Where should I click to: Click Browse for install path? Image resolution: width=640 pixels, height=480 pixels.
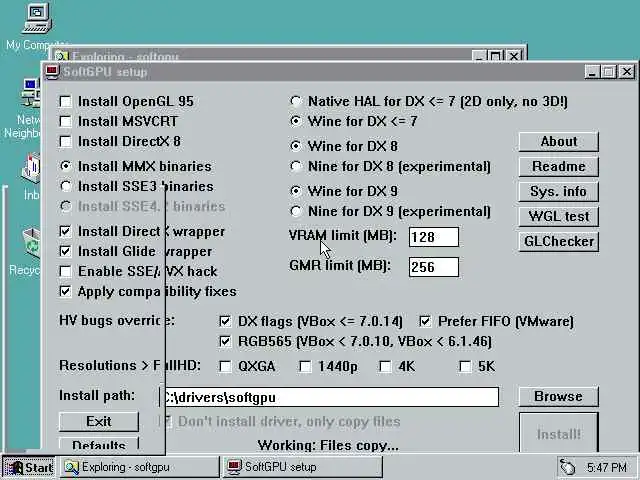[x=559, y=396]
